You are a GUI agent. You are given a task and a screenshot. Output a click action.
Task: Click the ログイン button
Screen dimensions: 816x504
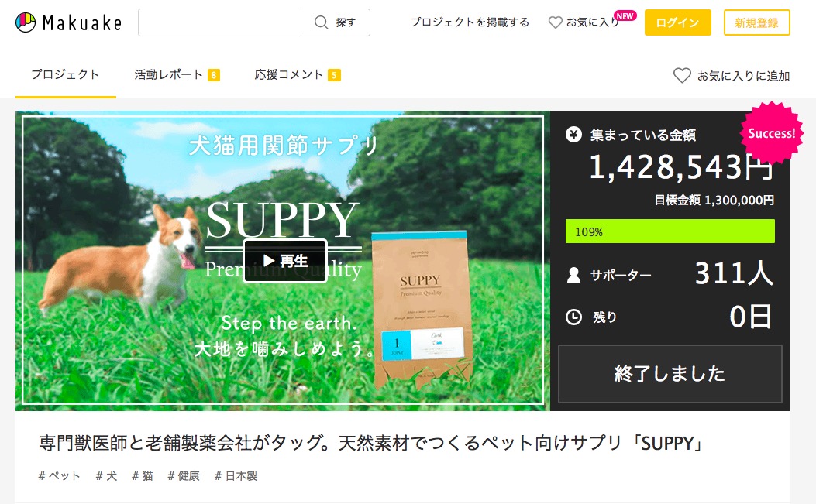(x=677, y=22)
